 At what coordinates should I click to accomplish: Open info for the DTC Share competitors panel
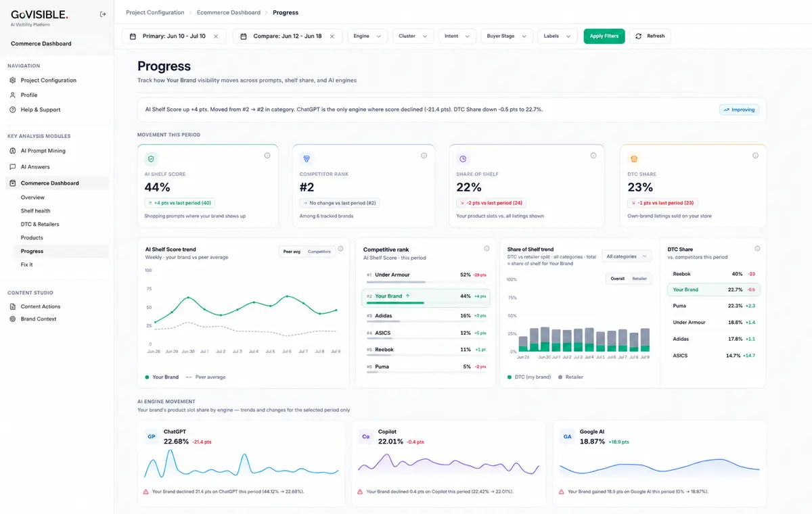point(757,249)
